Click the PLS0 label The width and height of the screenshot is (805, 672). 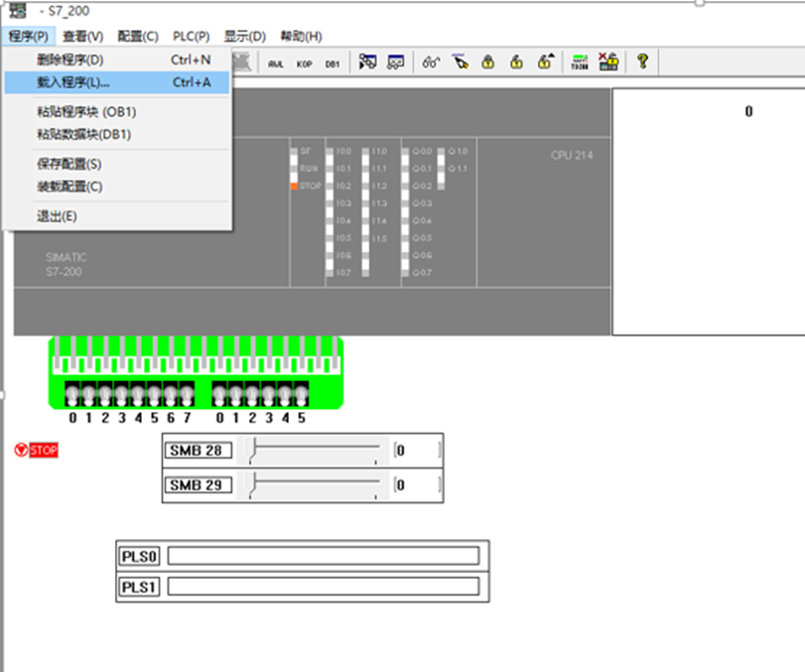pos(139,557)
